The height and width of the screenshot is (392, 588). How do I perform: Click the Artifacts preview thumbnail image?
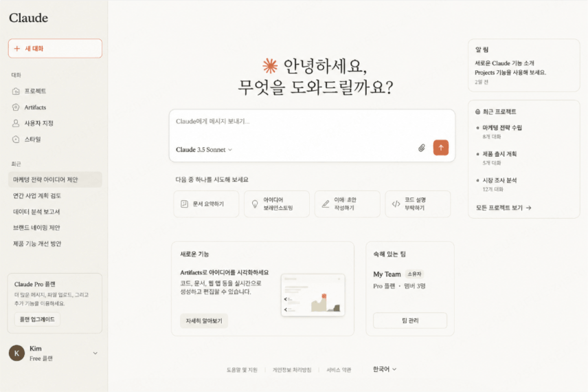[x=313, y=295]
